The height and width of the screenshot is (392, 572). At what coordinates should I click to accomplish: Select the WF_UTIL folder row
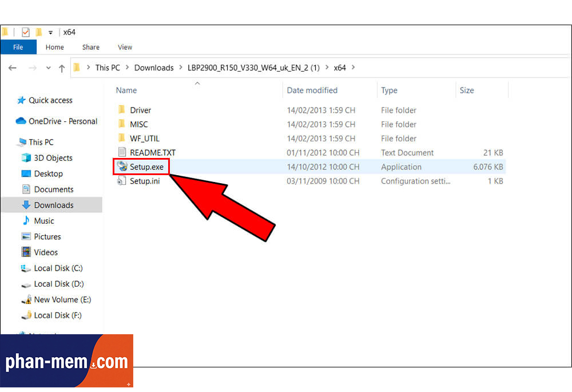[145, 138]
